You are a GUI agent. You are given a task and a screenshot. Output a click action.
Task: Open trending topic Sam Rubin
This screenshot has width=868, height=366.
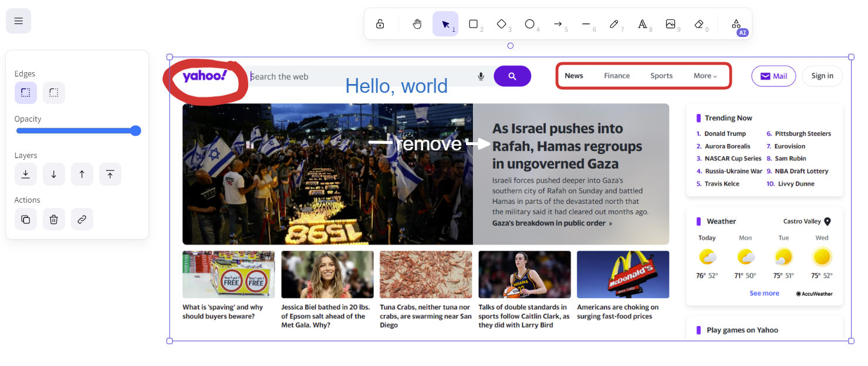pos(791,159)
